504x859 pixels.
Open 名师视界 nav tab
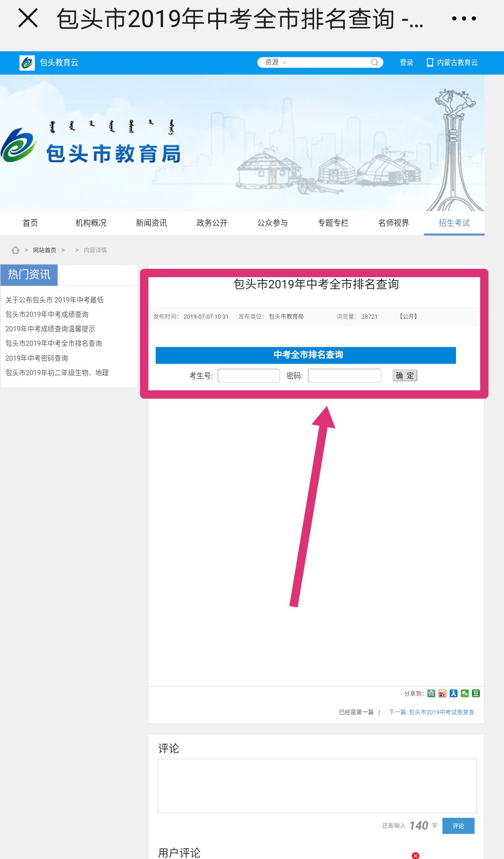[394, 223]
